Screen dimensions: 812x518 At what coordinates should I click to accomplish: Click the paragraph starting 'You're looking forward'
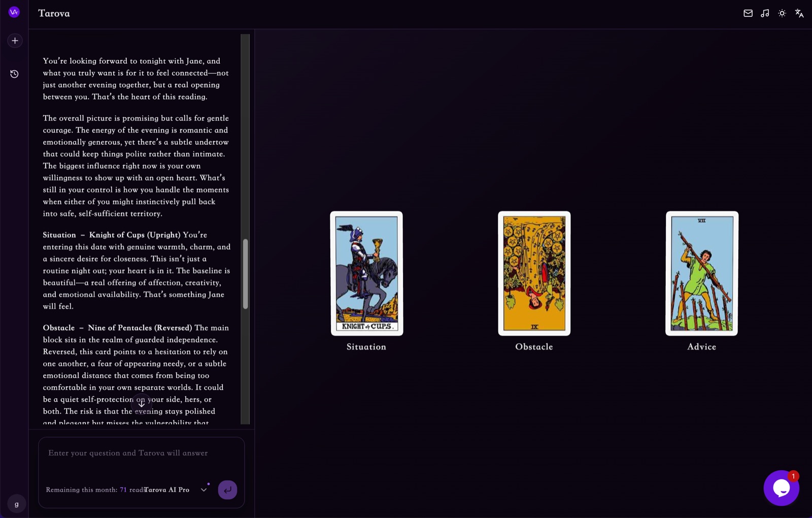coord(136,79)
